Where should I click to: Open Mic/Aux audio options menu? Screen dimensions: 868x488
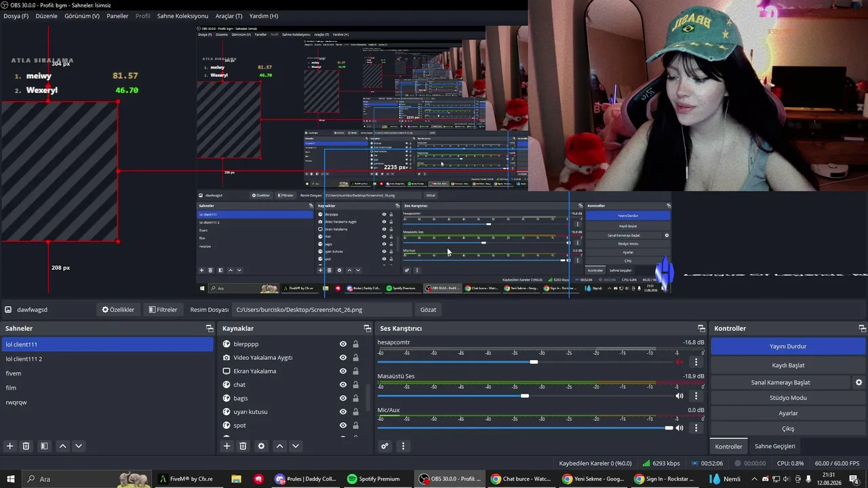pyautogui.click(x=696, y=428)
